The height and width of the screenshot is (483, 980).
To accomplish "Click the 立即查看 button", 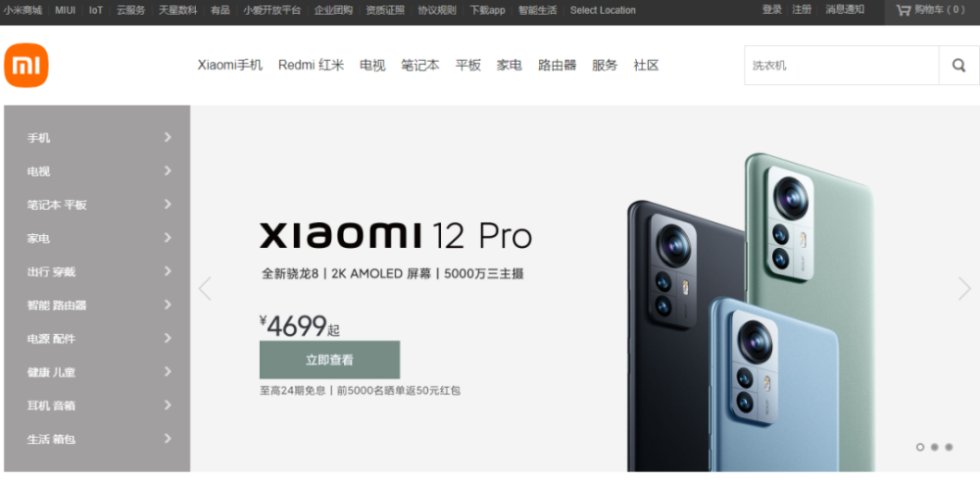I will (329, 360).
